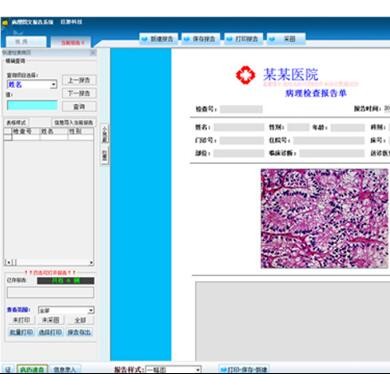This screenshot has width=390, height=390.
Task: Click the 住院号 field on the report
Action: point(329,140)
